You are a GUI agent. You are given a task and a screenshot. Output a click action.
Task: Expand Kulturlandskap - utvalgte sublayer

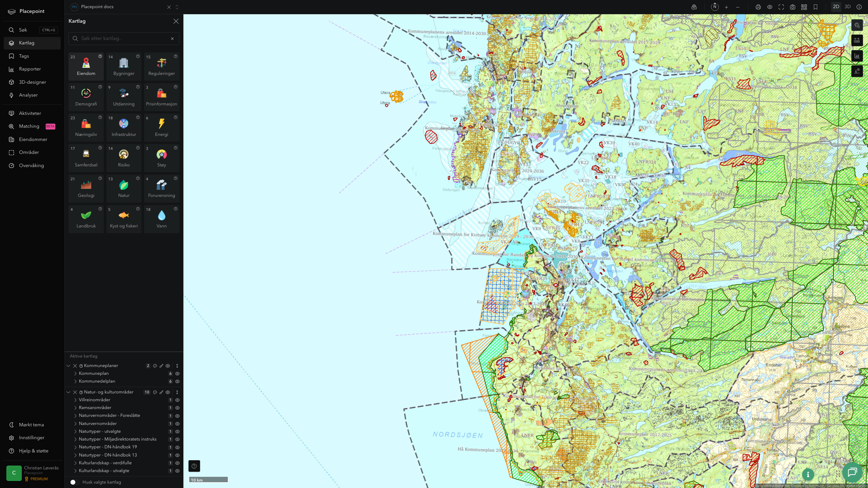click(75, 471)
